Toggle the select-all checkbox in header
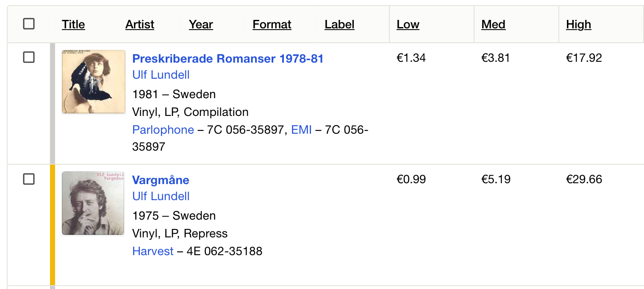This screenshot has height=289, width=644. pos(29,24)
